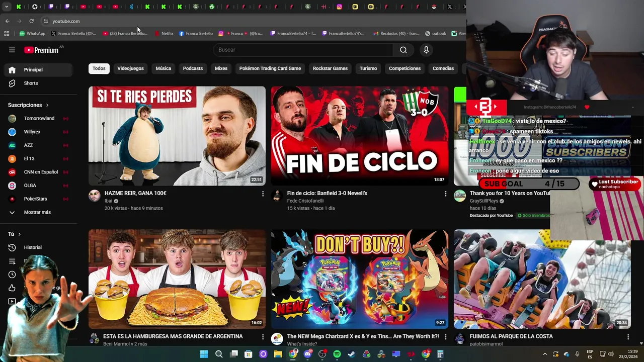
Task: Open Steam from the taskbar
Action: click(352, 354)
